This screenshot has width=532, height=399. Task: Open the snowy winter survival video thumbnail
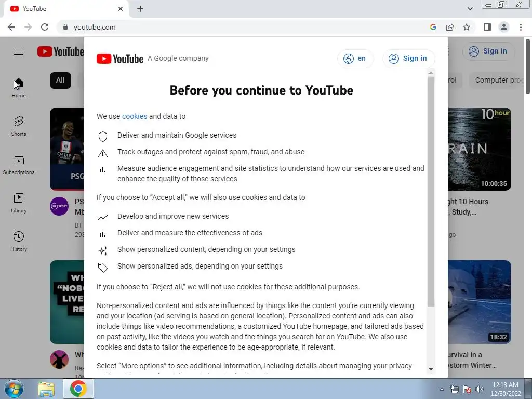click(479, 302)
